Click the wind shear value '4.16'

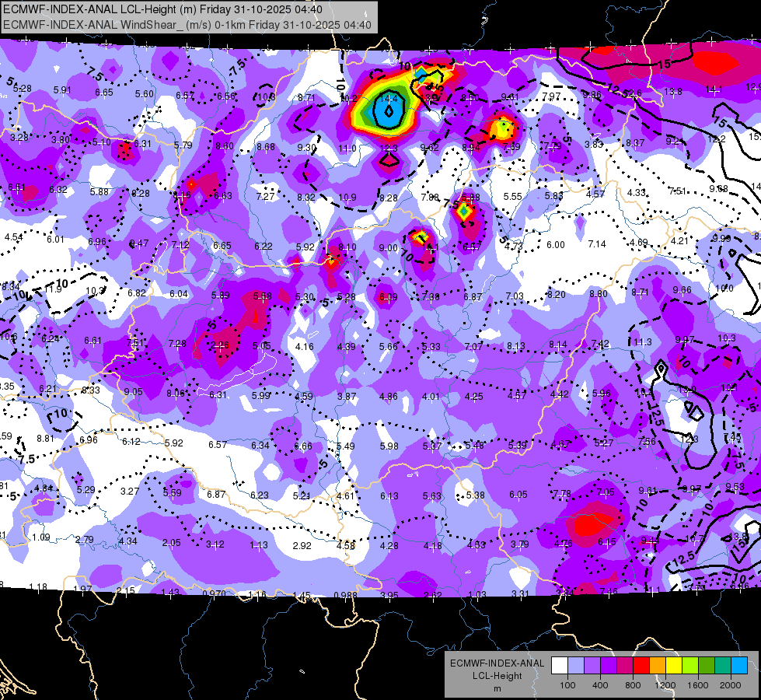304,347
